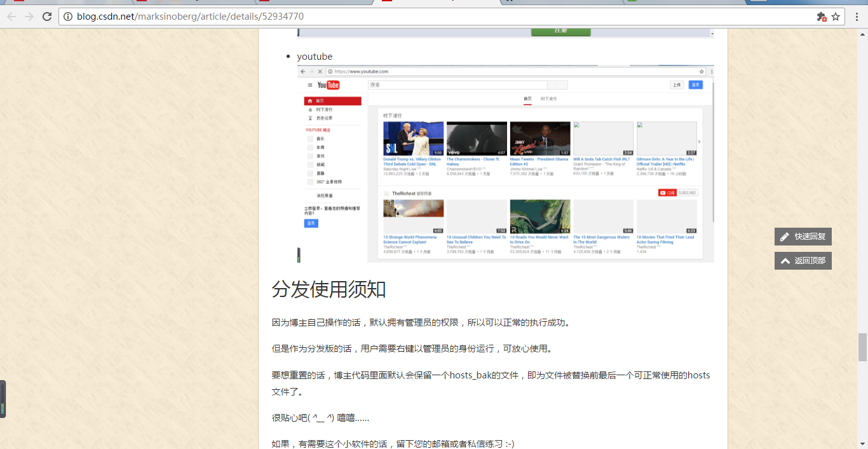Viewport: 868px width, 449px height.
Task: View site information via the info circle icon
Action: 68,17
